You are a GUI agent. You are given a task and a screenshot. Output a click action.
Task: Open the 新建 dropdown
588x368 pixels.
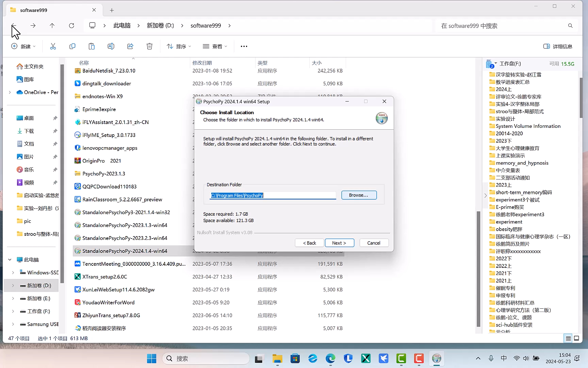(x=23, y=46)
